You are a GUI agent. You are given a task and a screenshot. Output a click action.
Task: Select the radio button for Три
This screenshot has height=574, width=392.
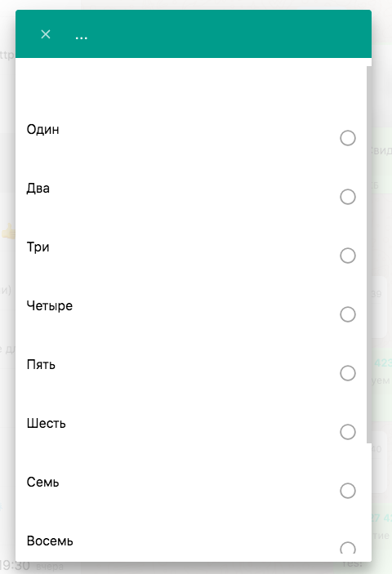(348, 256)
